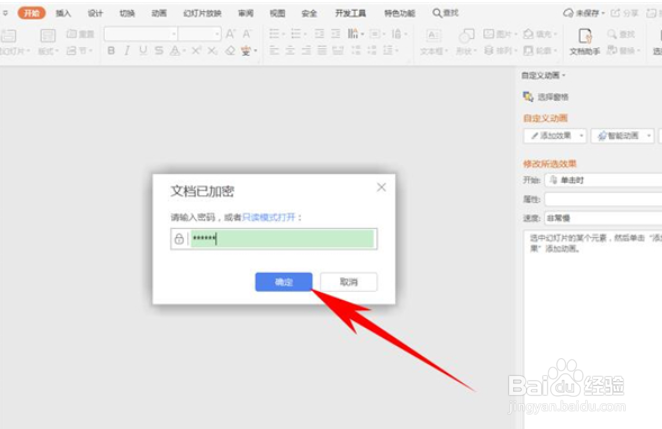Open the 审阅 ribbon tab
This screenshot has width=662, height=429.
coord(246,13)
